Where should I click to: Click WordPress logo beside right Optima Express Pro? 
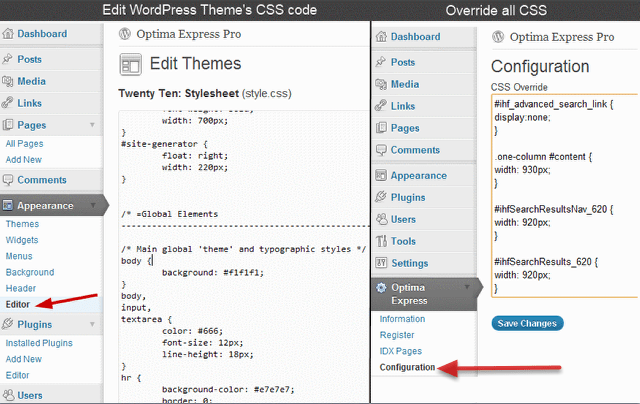tap(498, 37)
